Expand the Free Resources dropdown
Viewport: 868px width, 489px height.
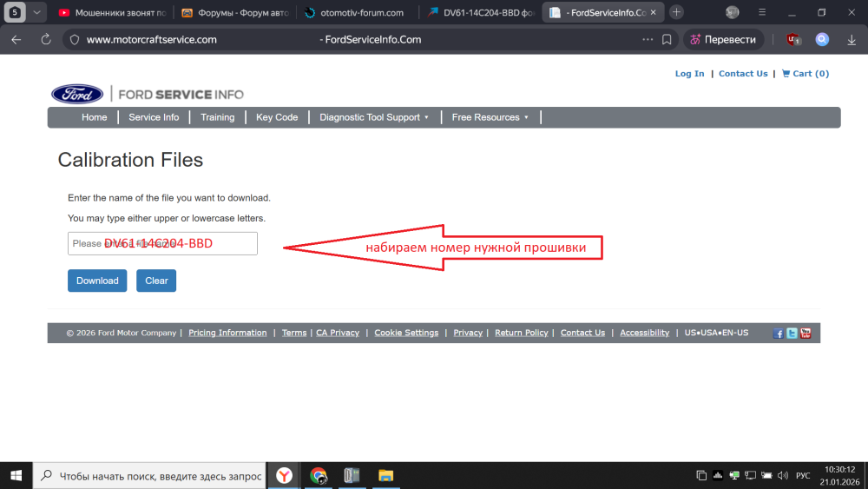[490, 117]
